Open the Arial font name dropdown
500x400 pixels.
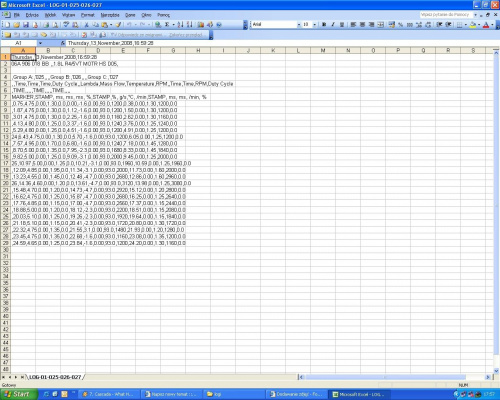point(299,25)
